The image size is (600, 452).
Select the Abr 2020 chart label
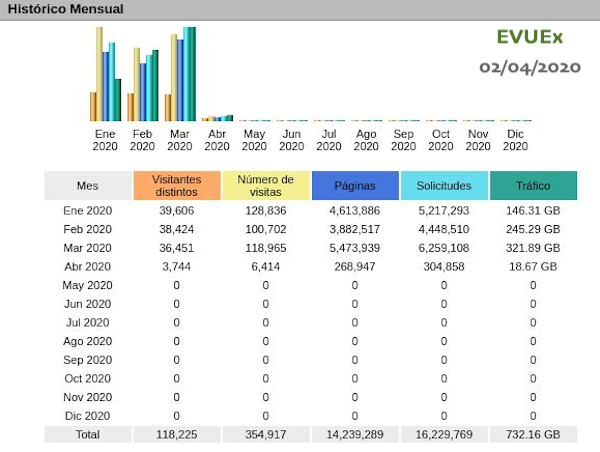click(217, 140)
